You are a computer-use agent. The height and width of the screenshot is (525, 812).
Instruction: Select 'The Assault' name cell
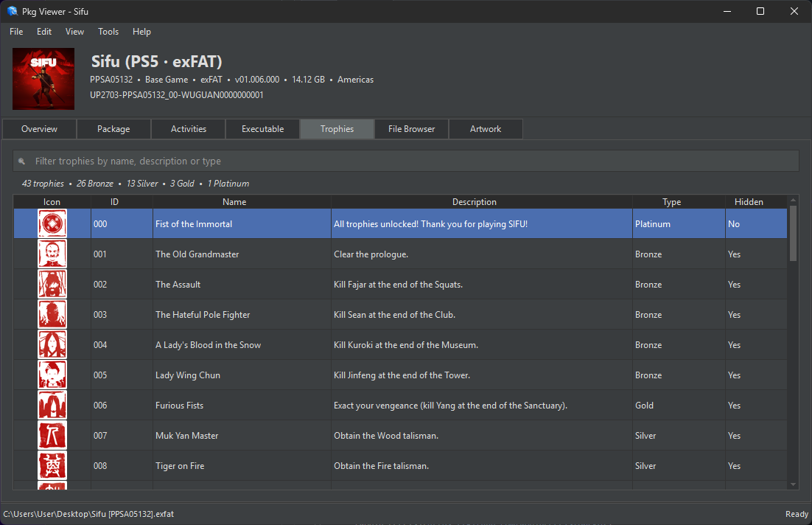[242, 285]
